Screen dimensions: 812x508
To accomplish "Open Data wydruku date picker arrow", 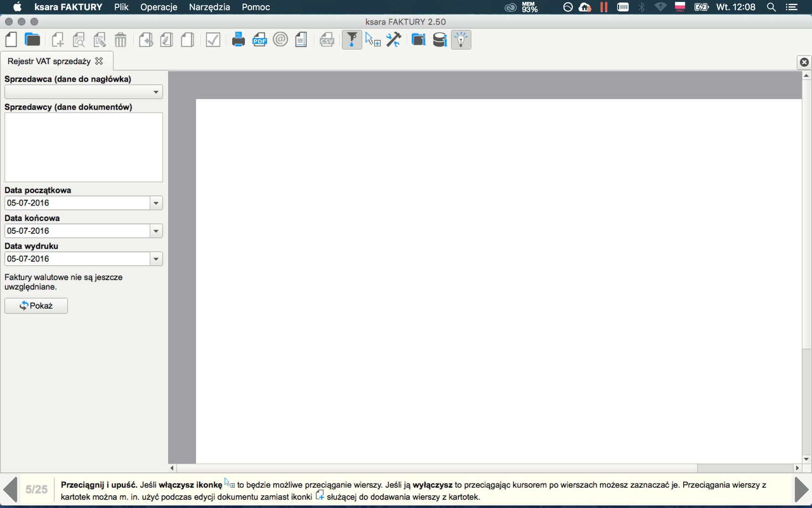I will (x=156, y=259).
